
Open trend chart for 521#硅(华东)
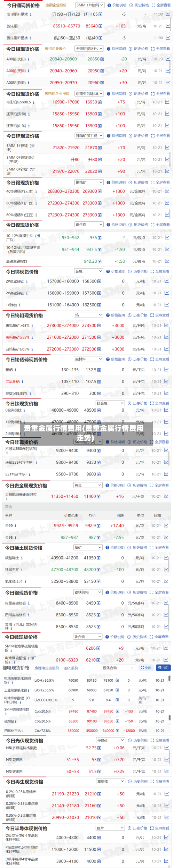166,474
